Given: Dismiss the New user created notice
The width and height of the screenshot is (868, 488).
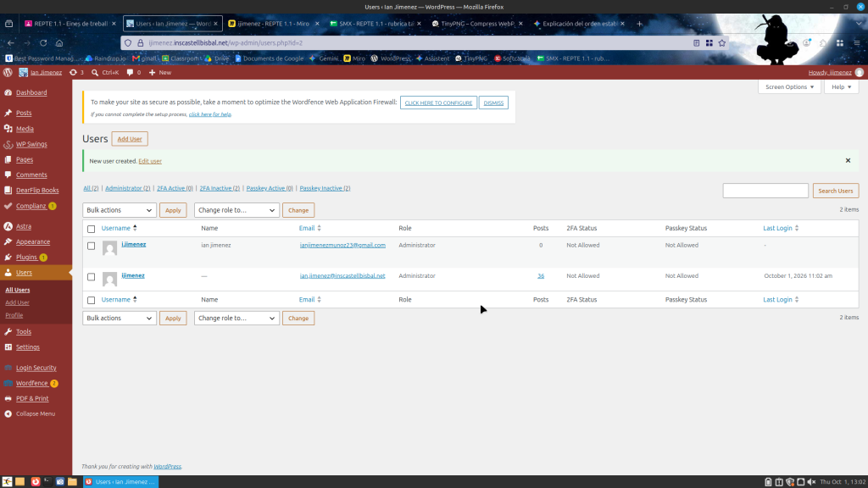Looking at the screenshot, I should (x=848, y=160).
